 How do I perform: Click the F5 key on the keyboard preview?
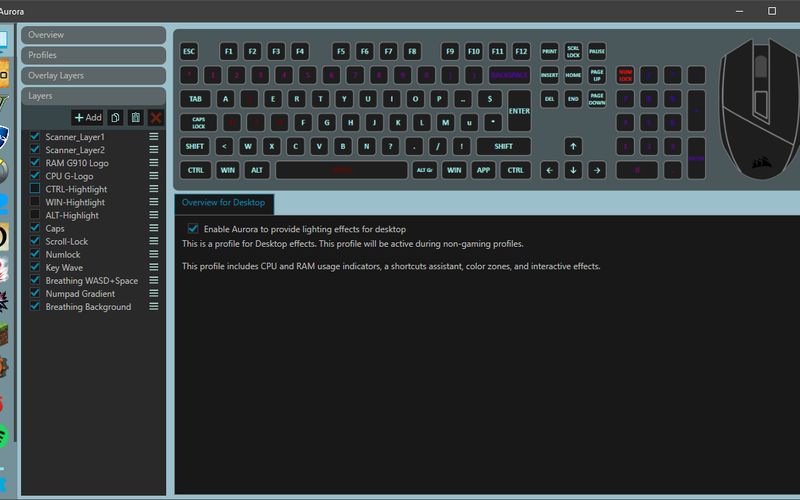[341, 52]
